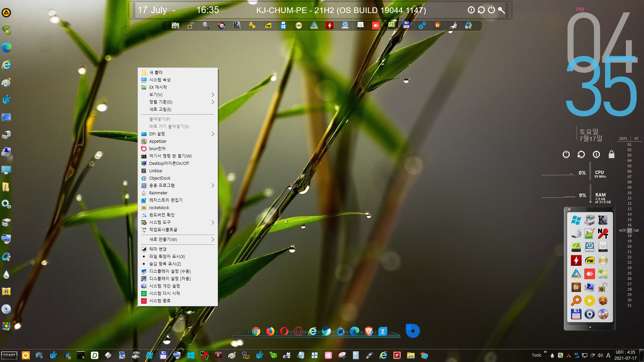This screenshot has height=362, width=644.
Task: Close the side icon panel
Action: 569,209
